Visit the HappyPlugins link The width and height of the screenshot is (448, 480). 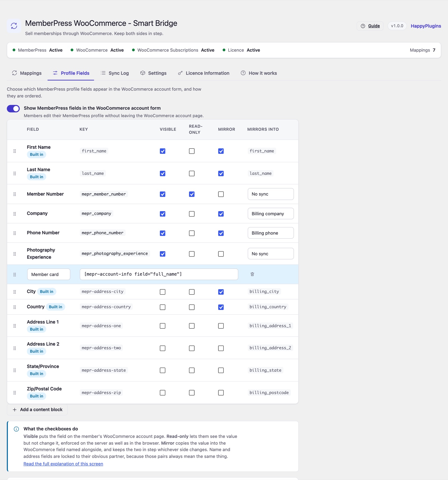coord(426,26)
